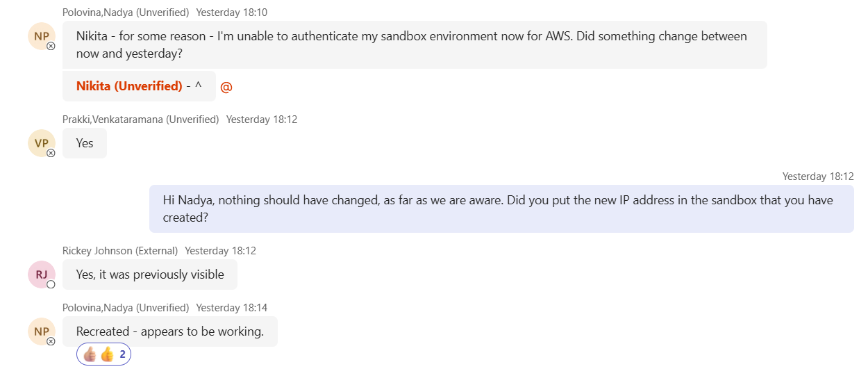Viewport: 868px width, 369px height.
Task: Click the red @ mention indicator
Action: click(x=226, y=87)
